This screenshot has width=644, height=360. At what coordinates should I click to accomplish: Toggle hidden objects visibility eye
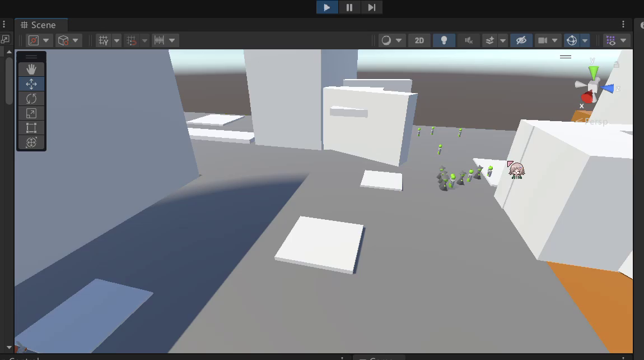point(521,40)
